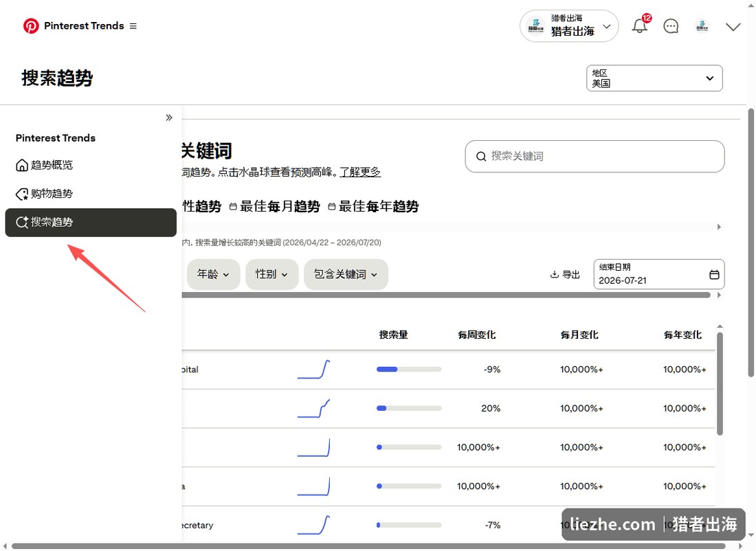The image size is (756, 551).
Task: Click the table's vertical scrollbar thumb
Action: [x=720, y=384]
